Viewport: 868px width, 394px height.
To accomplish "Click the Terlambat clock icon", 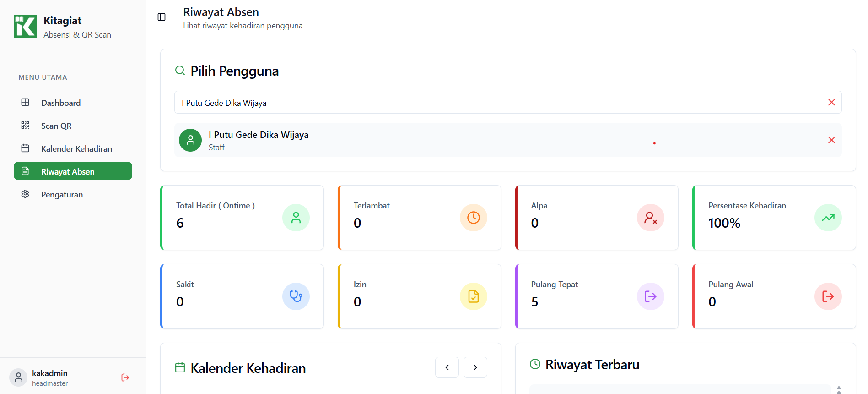I will [x=474, y=218].
